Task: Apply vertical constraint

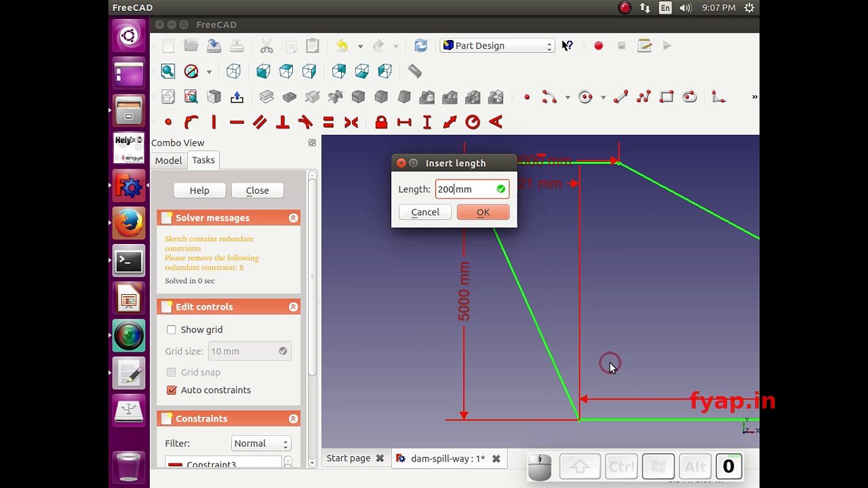Action: (214, 123)
